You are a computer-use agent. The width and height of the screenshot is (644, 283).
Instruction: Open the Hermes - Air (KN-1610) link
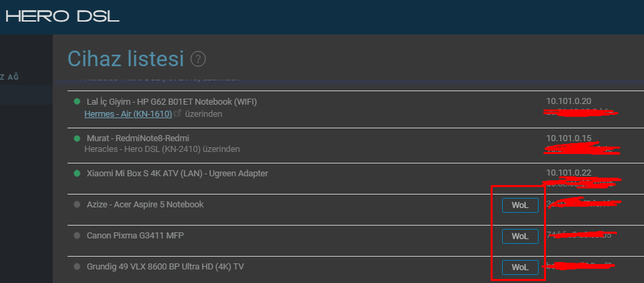128,113
